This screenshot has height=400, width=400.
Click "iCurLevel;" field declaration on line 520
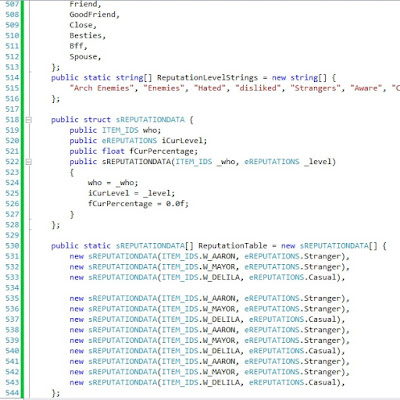(x=184, y=141)
